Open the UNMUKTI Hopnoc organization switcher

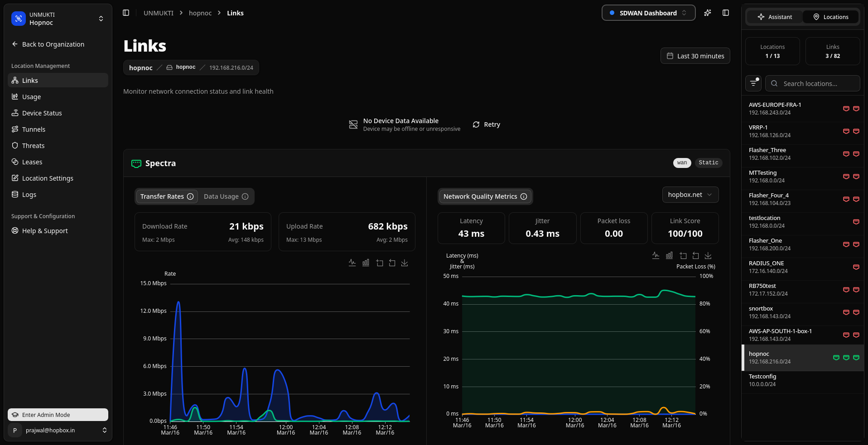[58, 19]
